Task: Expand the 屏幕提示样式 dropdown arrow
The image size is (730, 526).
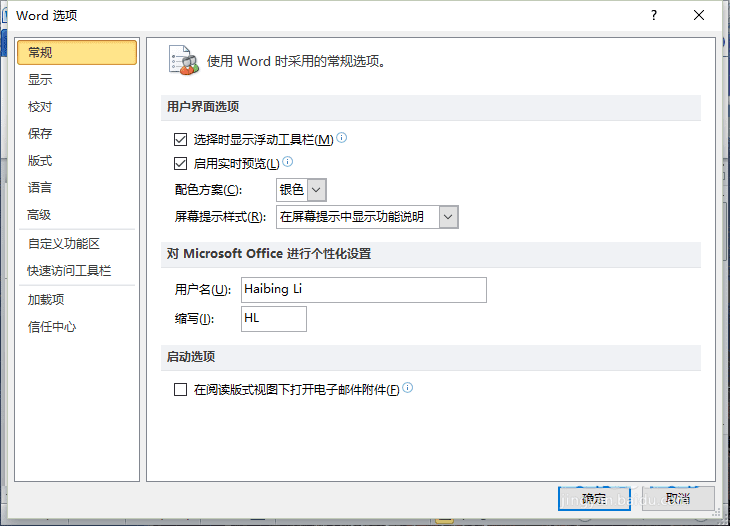Action: (x=448, y=217)
